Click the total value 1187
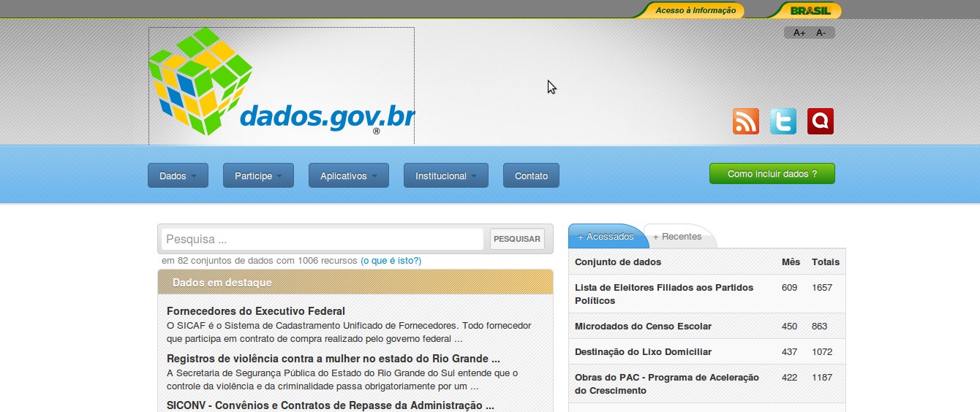 coord(822,378)
